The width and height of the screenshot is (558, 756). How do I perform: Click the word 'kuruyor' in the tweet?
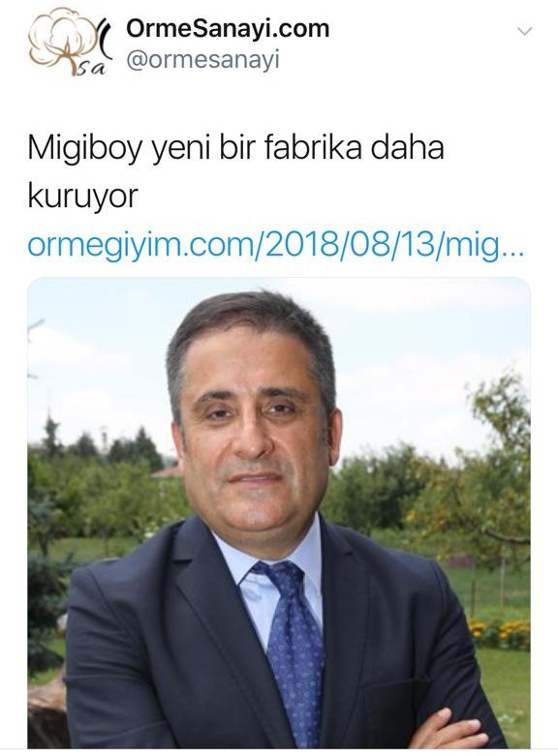pyautogui.click(x=82, y=197)
